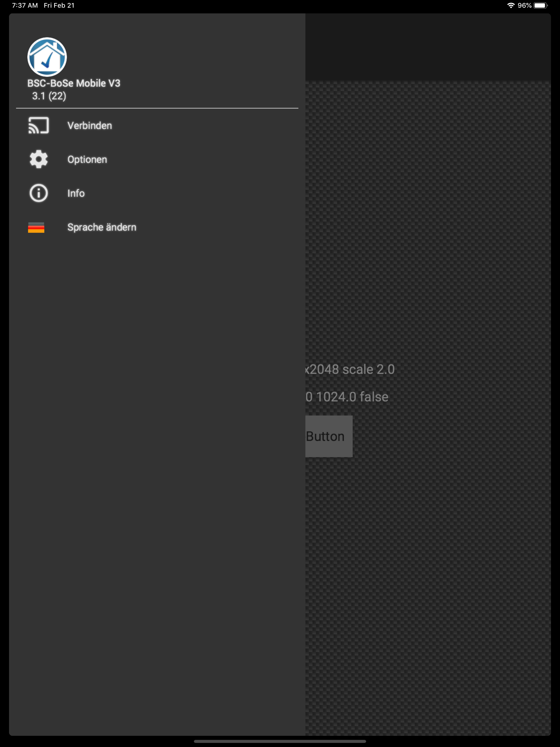
Task: Click the battery icon in the status bar
Action: [x=540, y=5]
